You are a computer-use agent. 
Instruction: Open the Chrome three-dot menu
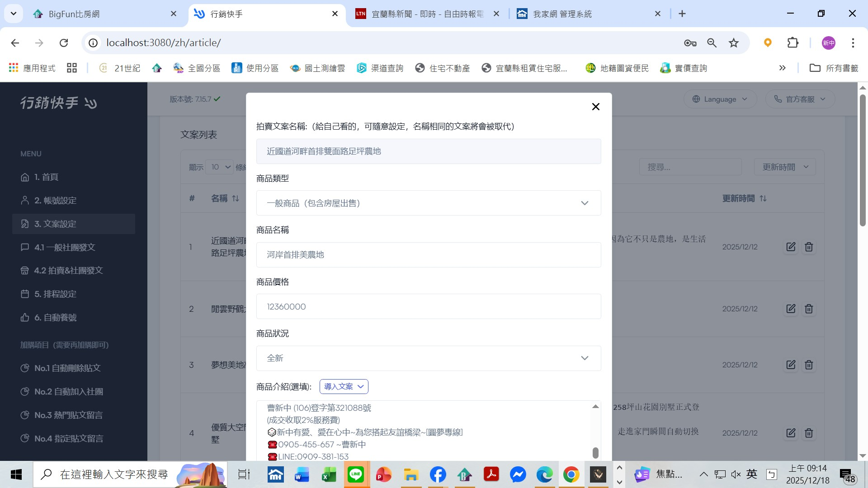pyautogui.click(x=853, y=42)
